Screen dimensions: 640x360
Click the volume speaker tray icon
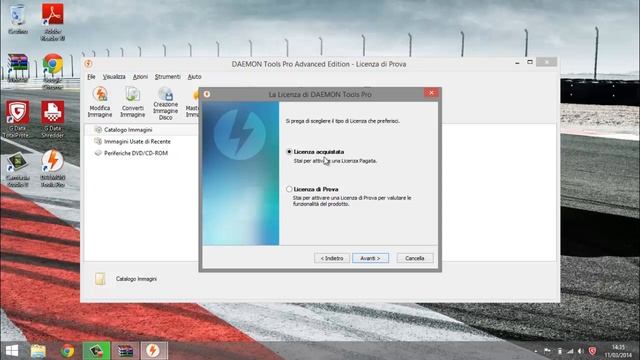point(580,351)
